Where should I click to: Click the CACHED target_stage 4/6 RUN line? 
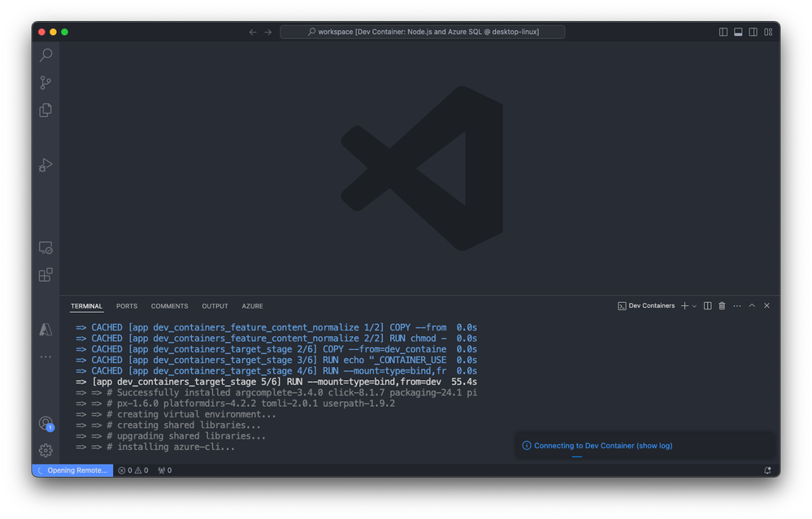pos(276,371)
